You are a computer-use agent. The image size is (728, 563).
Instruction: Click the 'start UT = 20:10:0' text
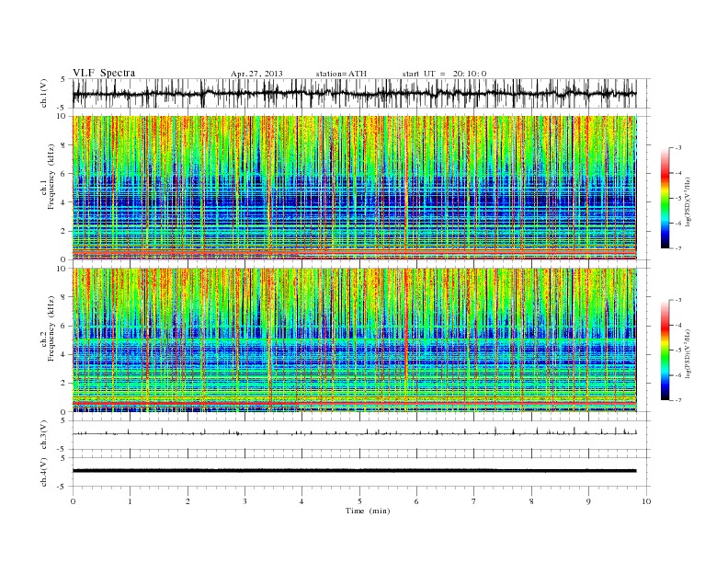[x=444, y=74]
